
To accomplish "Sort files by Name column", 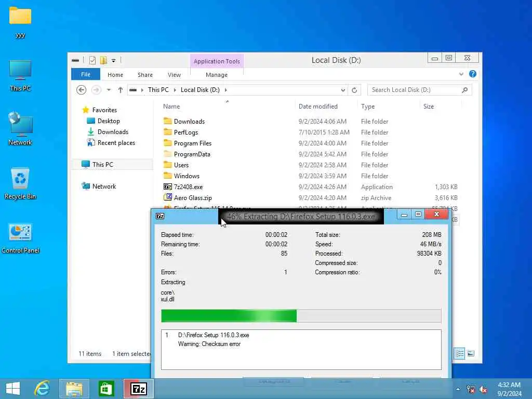I will pyautogui.click(x=171, y=106).
